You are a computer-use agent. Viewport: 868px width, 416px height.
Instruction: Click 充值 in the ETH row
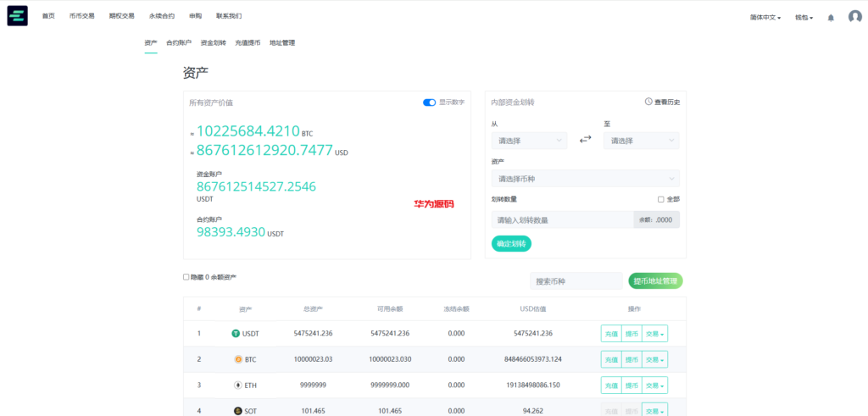611,385
